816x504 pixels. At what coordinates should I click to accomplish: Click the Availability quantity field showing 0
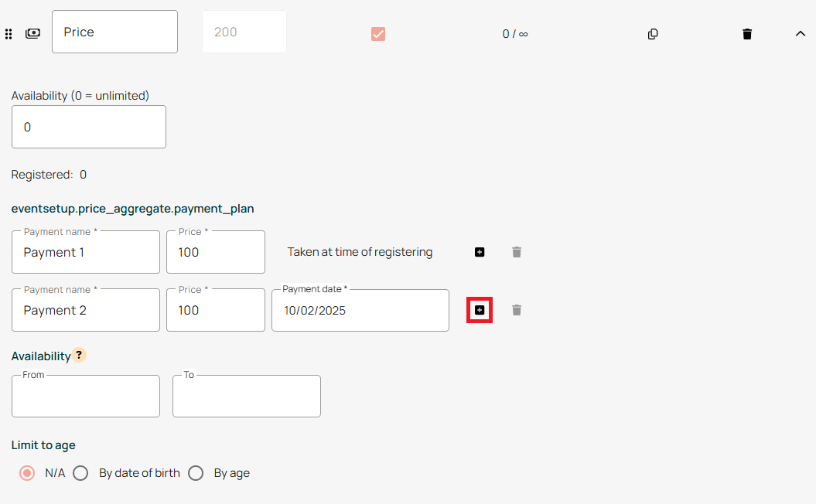pyautogui.click(x=89, y=127)
